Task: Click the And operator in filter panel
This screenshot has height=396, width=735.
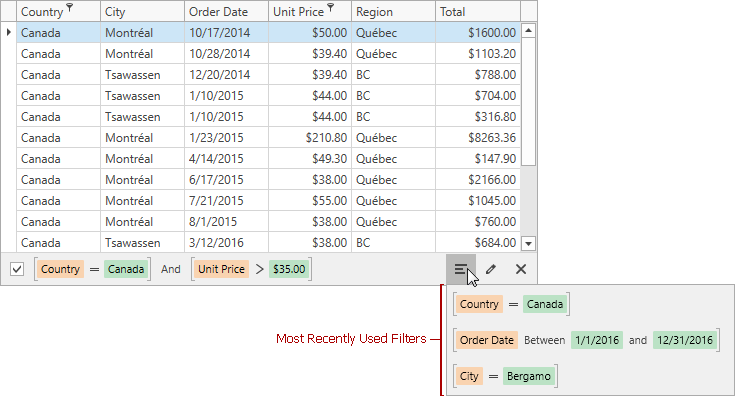Action: click(171, 269)
